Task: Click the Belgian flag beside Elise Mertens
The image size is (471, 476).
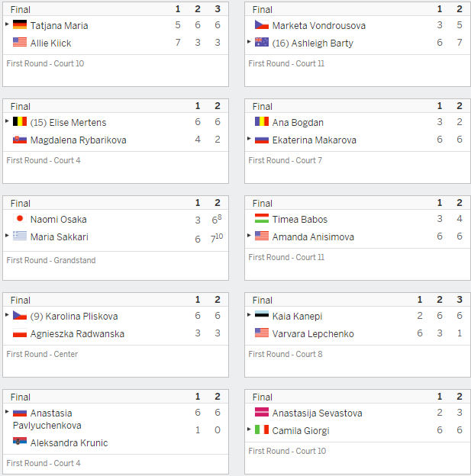Action: click(20, 121)
